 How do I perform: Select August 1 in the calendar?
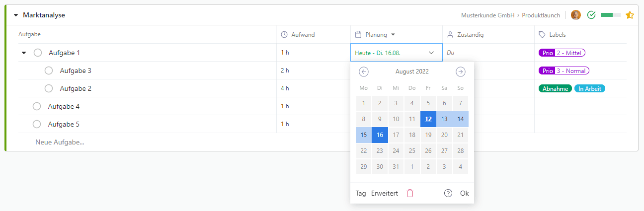point(364,103)
